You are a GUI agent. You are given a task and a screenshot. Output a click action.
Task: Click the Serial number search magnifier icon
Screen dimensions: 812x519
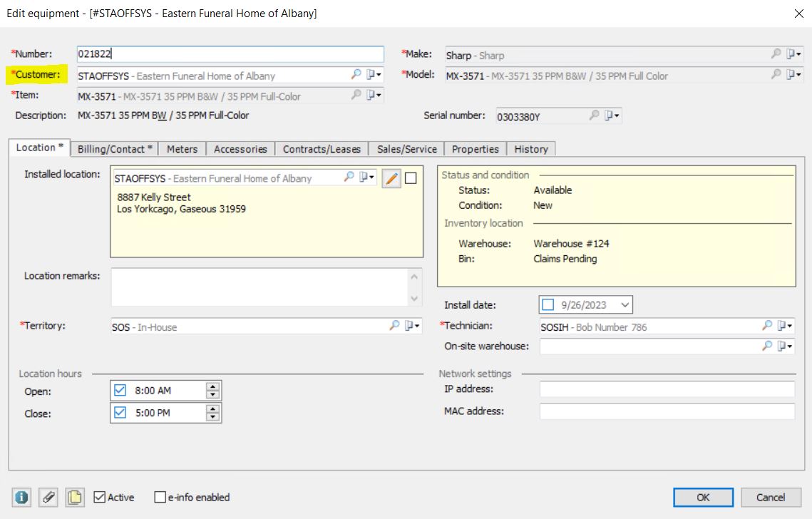(x=594, y=115)
